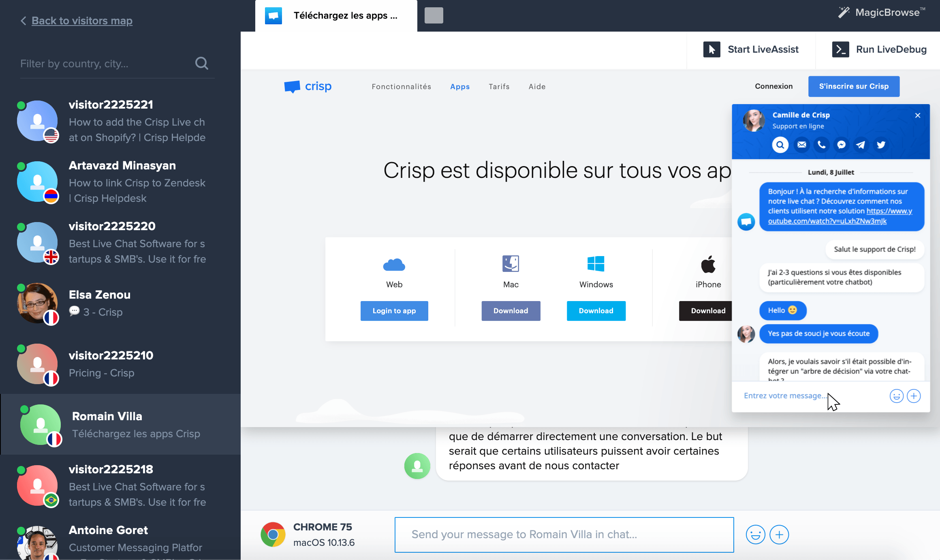Open MagicBrowse wand icon
Screen dimensions: 940x560
[x=844, y=13]
